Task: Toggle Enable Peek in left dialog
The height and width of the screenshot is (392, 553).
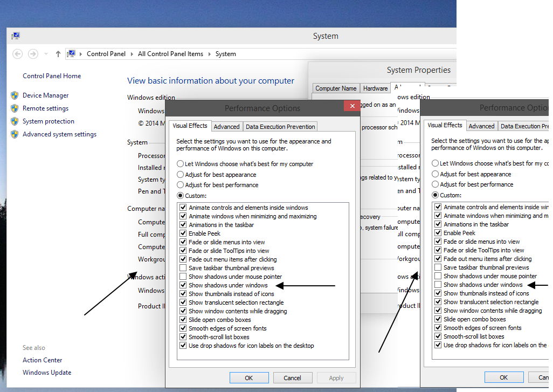Action: [x=183, y=233]
